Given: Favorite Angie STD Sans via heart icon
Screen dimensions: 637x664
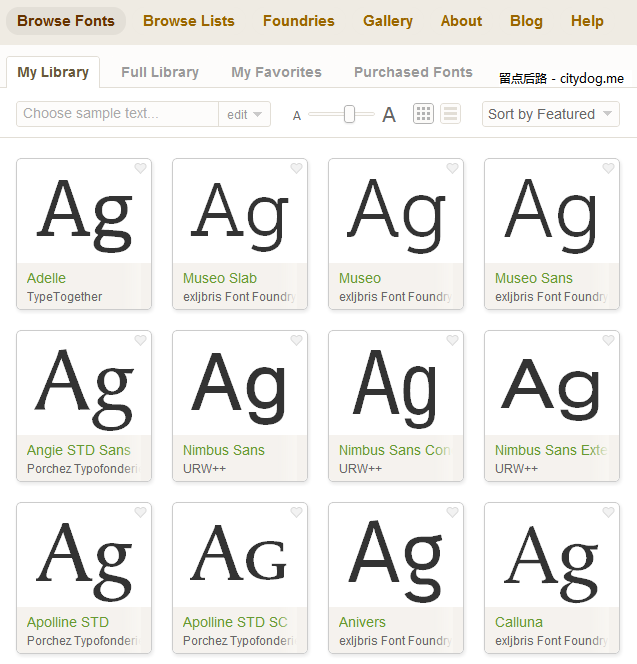Looking at the screenshot, I should [x=140, y=340].
